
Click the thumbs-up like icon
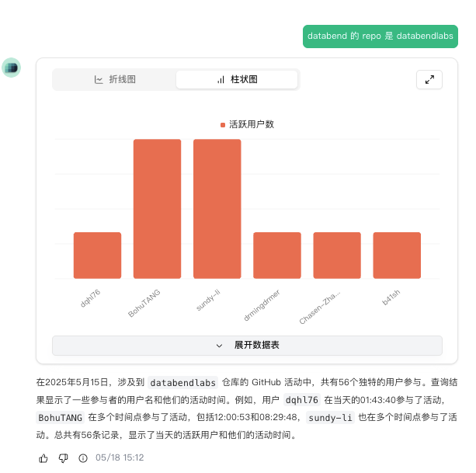[x=43, y=457]
